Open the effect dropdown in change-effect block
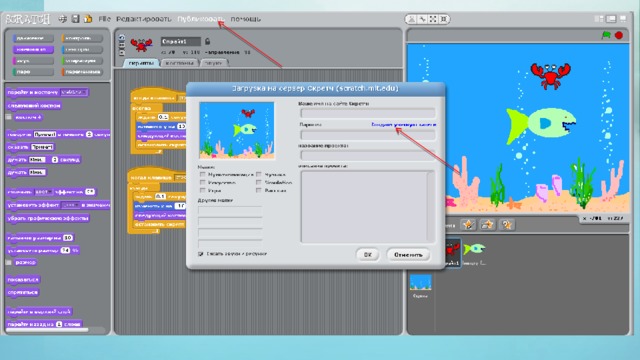The image size is (640, 360). [x=44, y=192]
